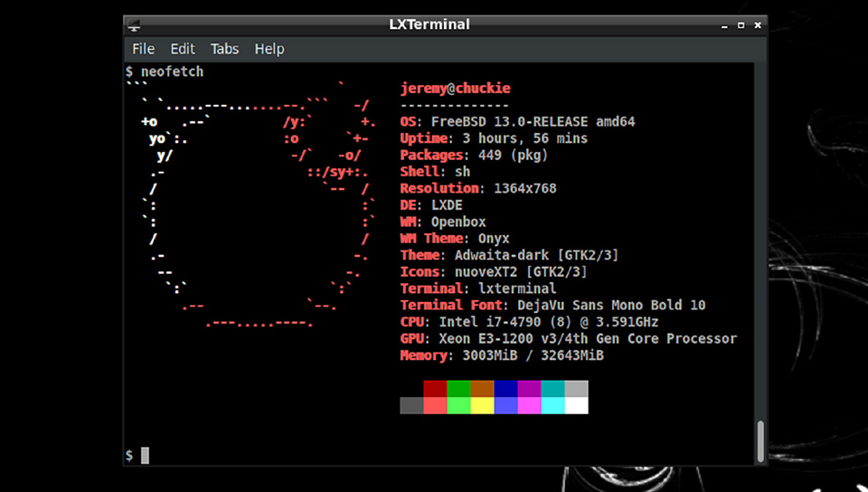Click the 'jeremy@chuckie' header text
Image resolution: width=868 pixels, height=492 pixels.
[455, 88]
